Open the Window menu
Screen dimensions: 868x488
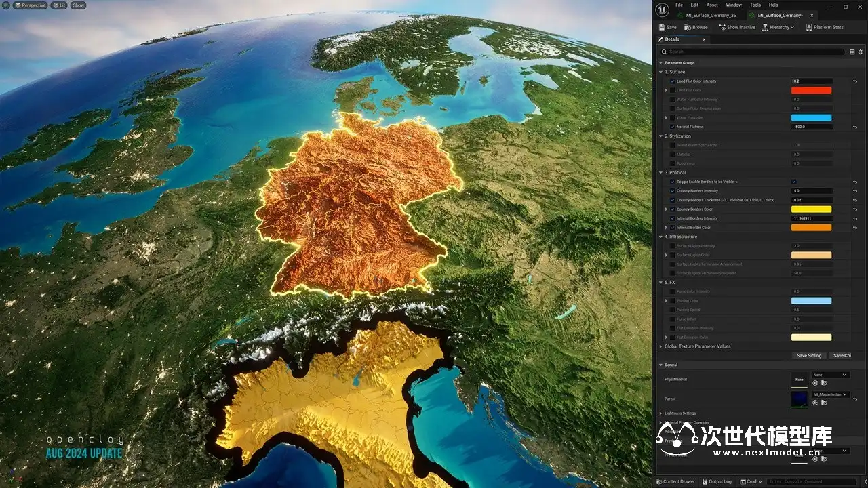pos(734,5)
